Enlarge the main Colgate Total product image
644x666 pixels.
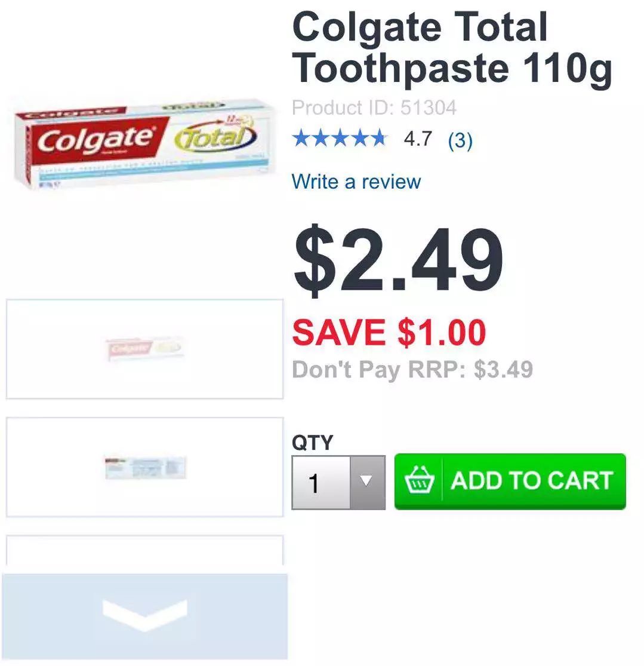pos(143,145)
